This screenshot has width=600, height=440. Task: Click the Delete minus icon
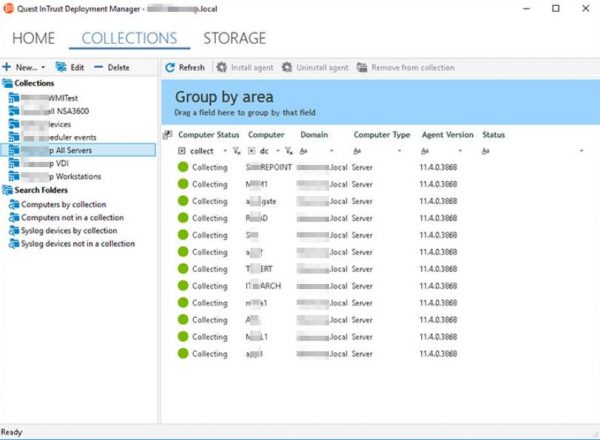pos(100,67)
